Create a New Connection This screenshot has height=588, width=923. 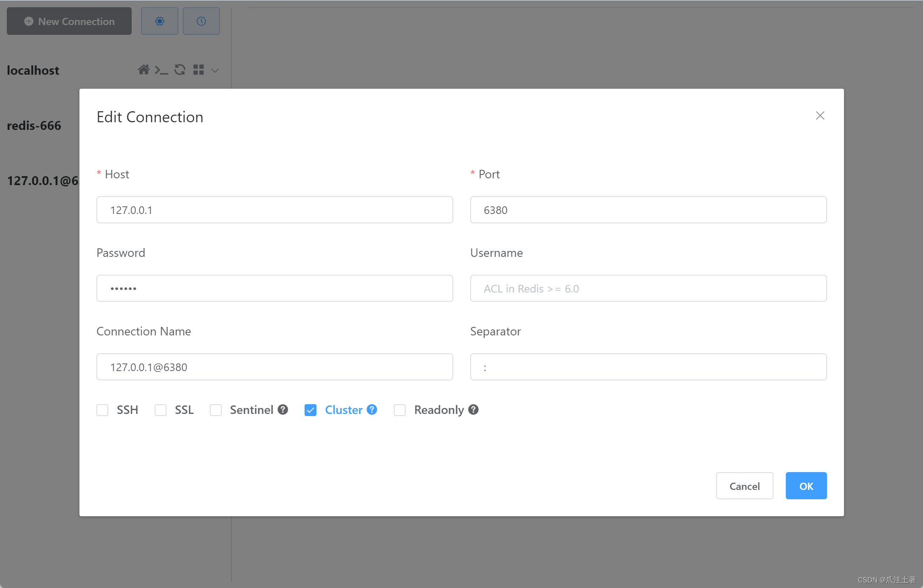pos(69,21)
